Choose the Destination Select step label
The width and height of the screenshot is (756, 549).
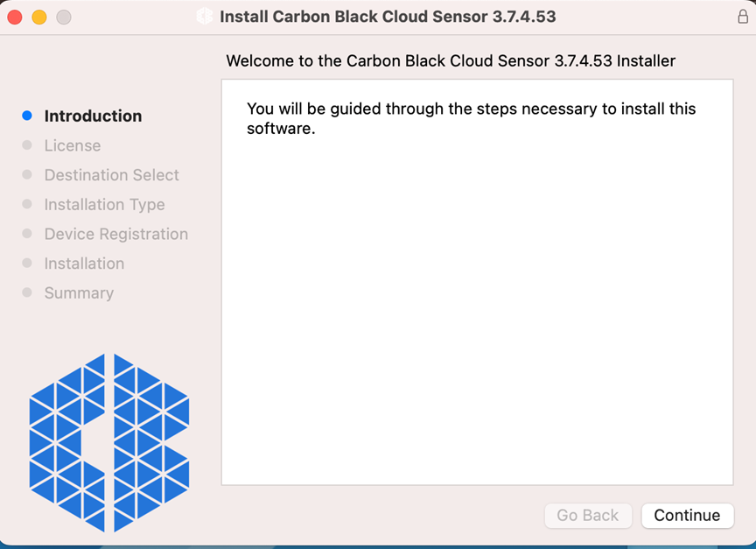click(111, 175)
